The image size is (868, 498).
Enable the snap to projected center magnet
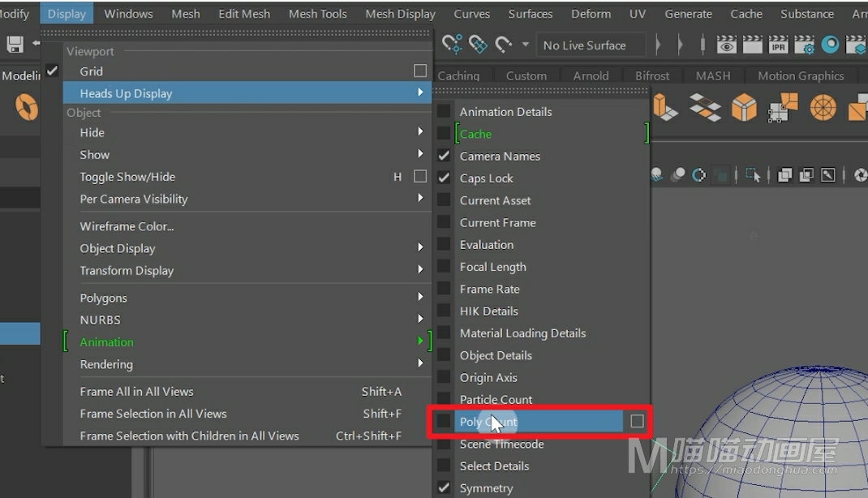[478, 44]
